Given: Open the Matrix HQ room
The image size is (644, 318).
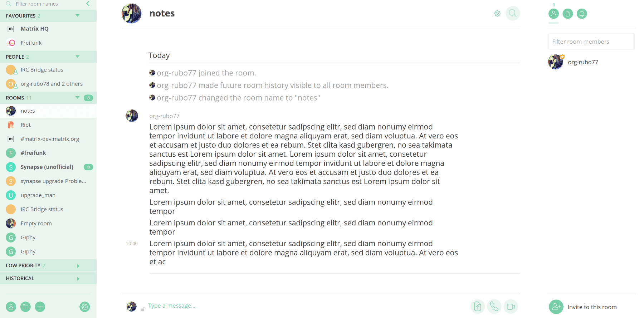Looking at the screenshot, I should pos(34,29).
